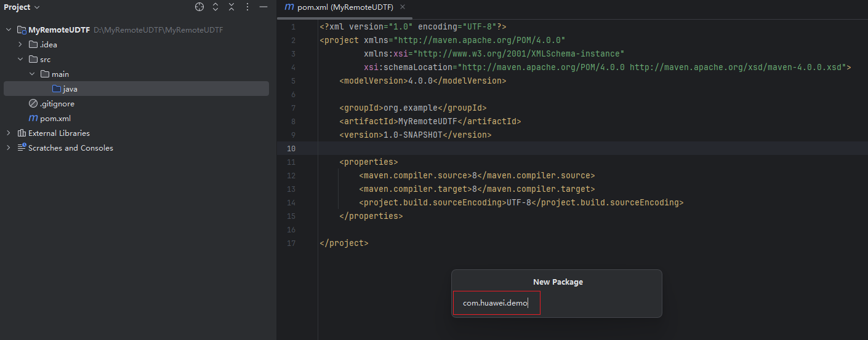The height and width of the screenshot is (340, 868).
Task: Collapse the main folder chevron
Action: [32, 74]
